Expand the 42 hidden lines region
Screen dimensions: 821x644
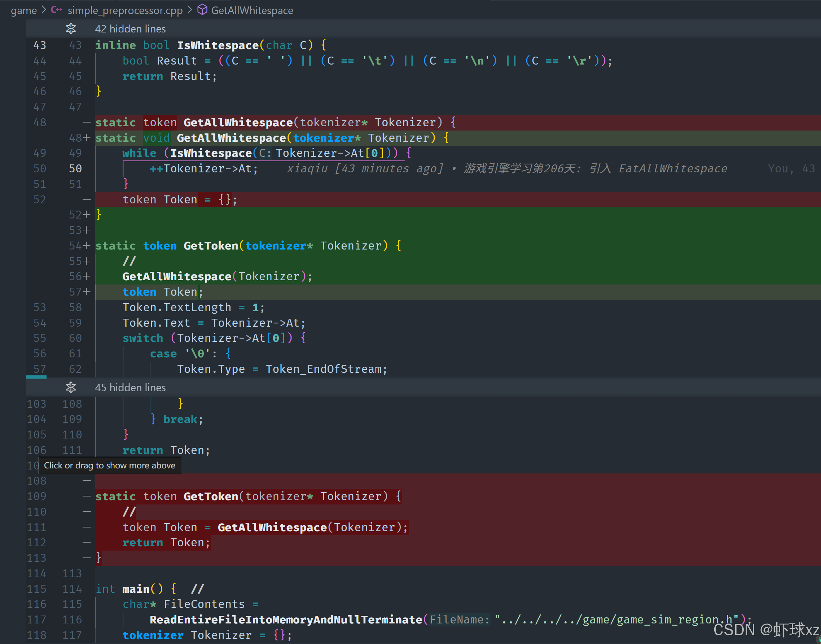pos(130,28)
